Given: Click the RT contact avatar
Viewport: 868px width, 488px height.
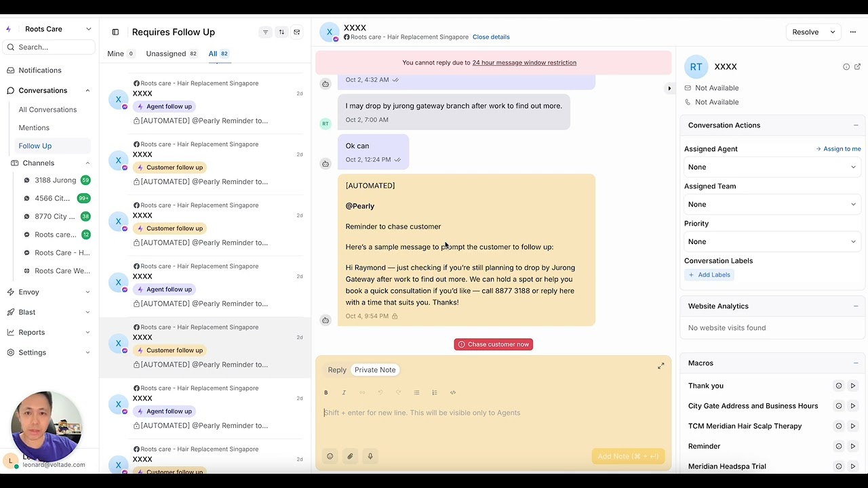Looking at the screenshot, I should pyautogui.click(x=696, y=66).
